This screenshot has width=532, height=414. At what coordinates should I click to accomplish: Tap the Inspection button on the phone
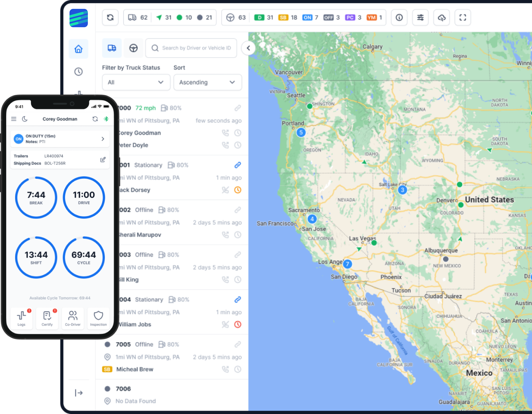(x=98, y=318)
